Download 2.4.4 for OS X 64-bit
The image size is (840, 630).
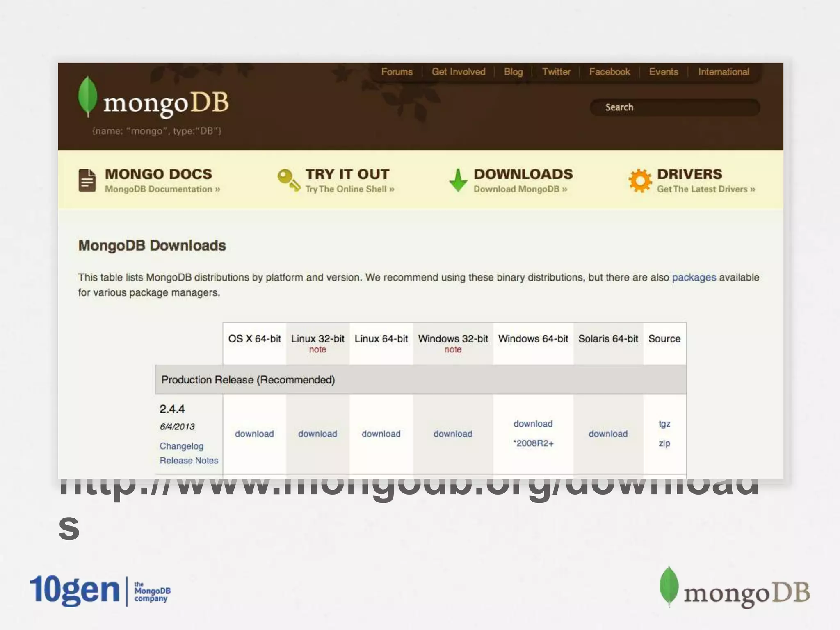point(254,434)
